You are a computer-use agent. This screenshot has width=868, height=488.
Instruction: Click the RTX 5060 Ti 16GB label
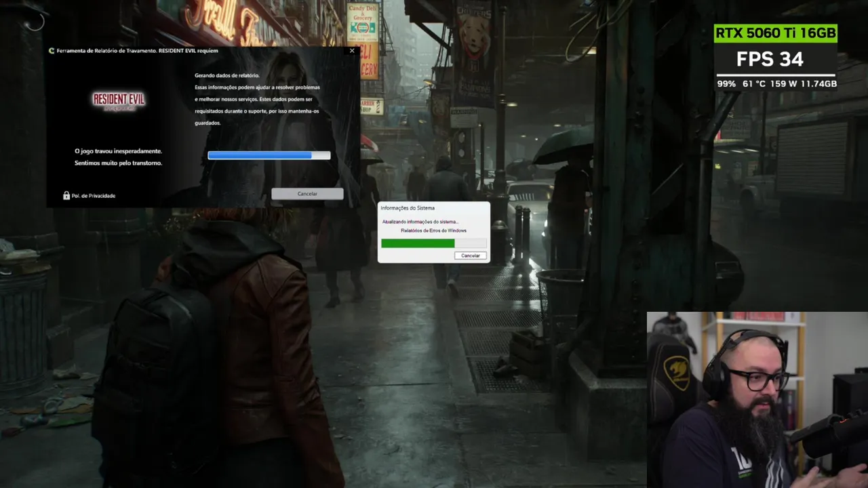click(x=776, y=33)
